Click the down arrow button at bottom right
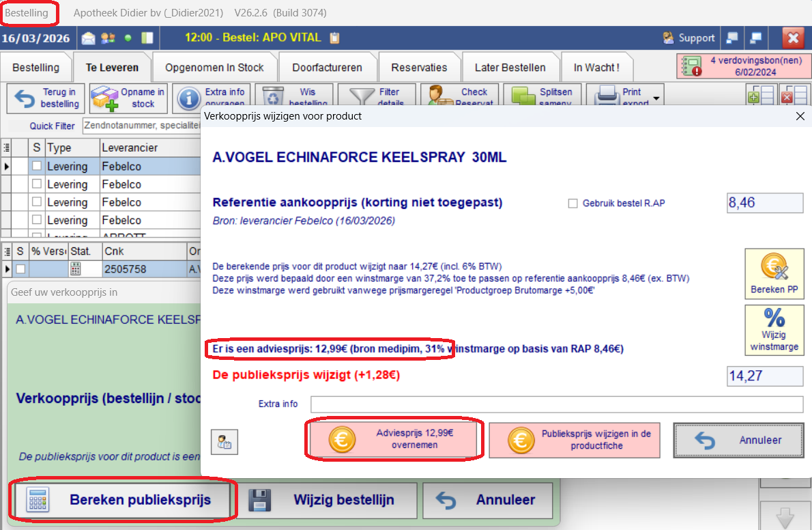 point(785,516)
